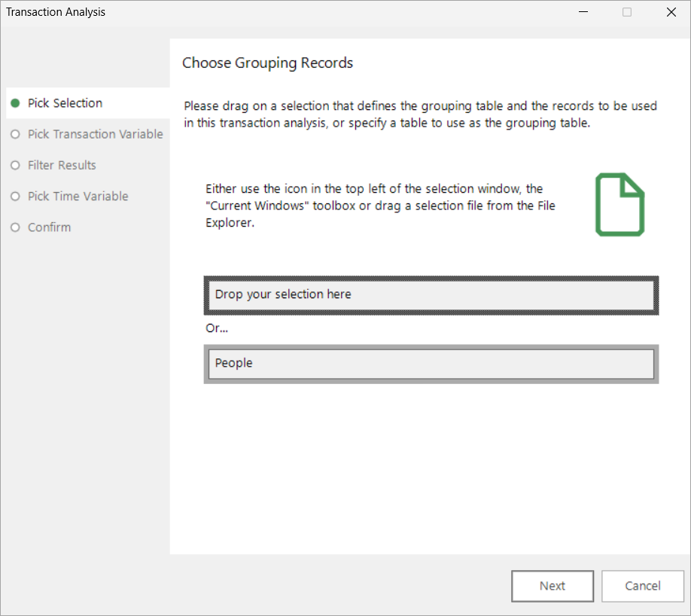Click the Cancel button
The image size is (691, 616).
click(x=643, y=586)
